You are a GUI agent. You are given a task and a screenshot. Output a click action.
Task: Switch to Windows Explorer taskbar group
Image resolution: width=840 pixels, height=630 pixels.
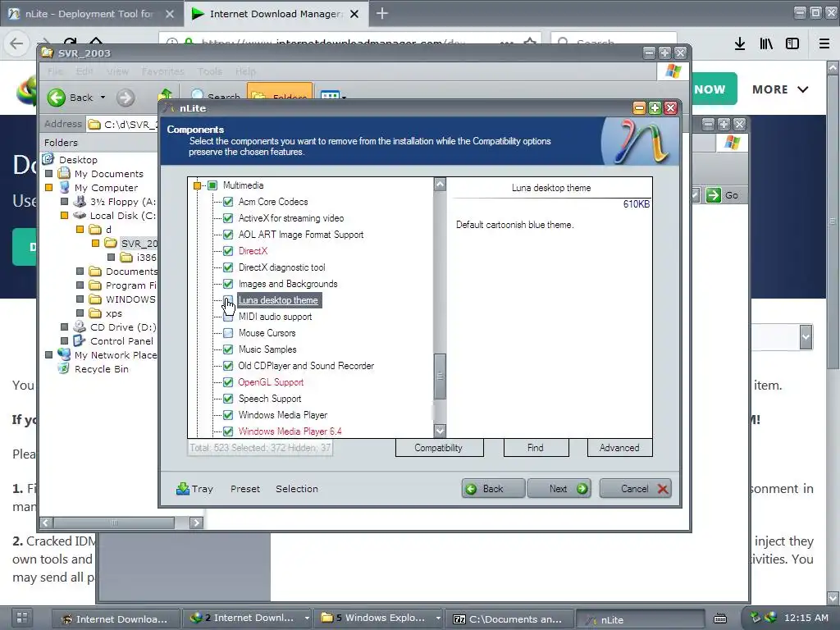coord(381,619)
